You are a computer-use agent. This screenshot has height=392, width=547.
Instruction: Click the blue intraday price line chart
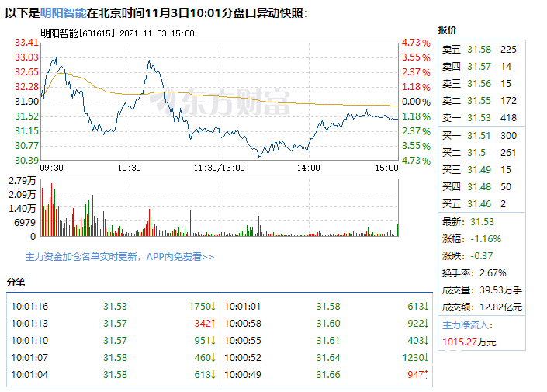click(220, 102)
